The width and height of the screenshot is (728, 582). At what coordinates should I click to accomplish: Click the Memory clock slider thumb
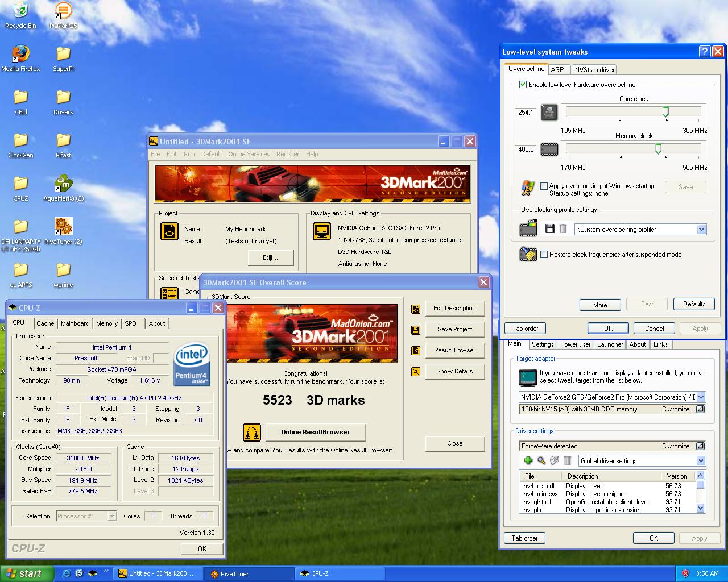click(x=658, y=149)
